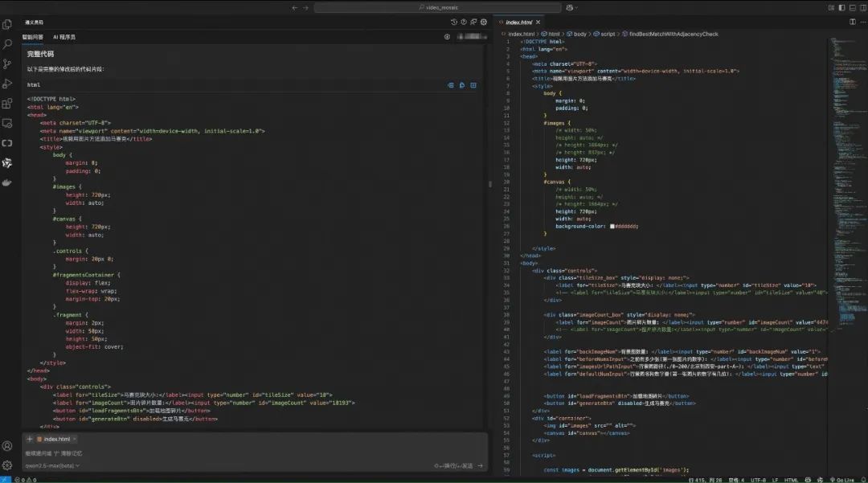Open the Copilot dropdown in title bar
Image resolution: width=868 pixels, height=483 pixels.
coord(572,8)
